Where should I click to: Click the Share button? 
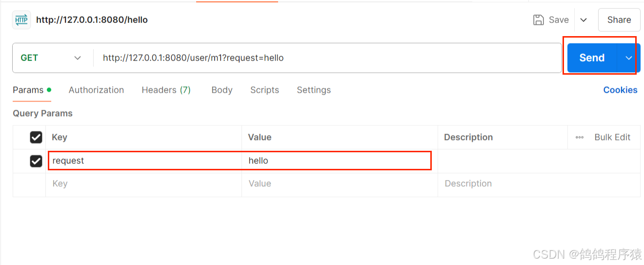[619, 20]
